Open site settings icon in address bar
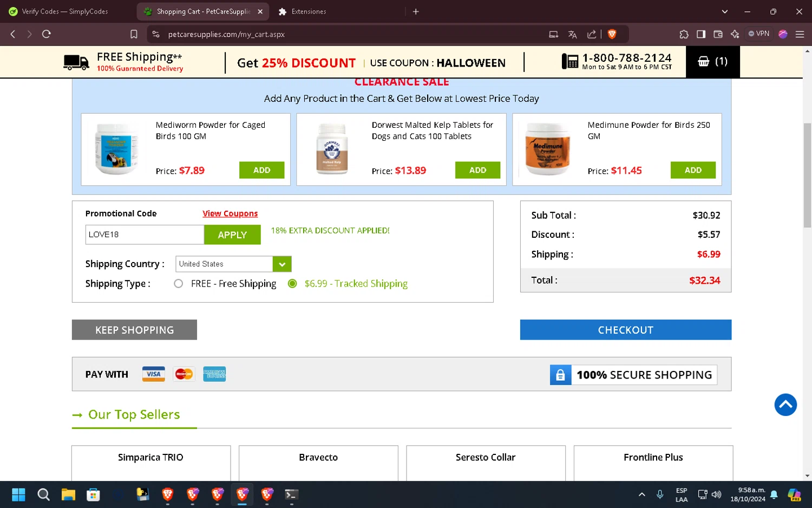 pos(156,34)
